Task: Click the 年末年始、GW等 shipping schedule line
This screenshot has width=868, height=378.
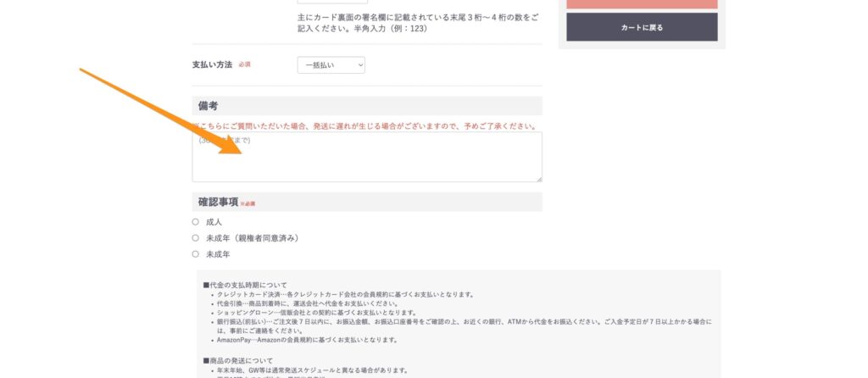Action: (312, 370)
